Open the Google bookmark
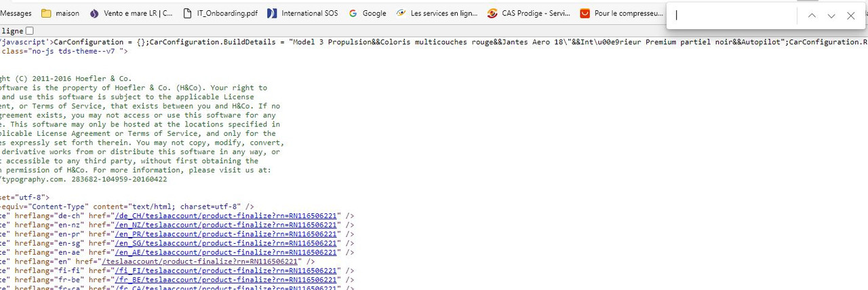 [368, 13]
